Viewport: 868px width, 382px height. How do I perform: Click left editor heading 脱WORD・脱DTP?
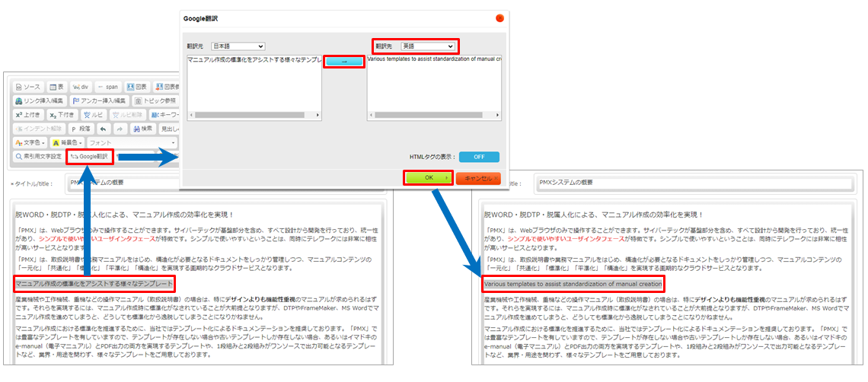pyautogui.click(x=125, y=215)
